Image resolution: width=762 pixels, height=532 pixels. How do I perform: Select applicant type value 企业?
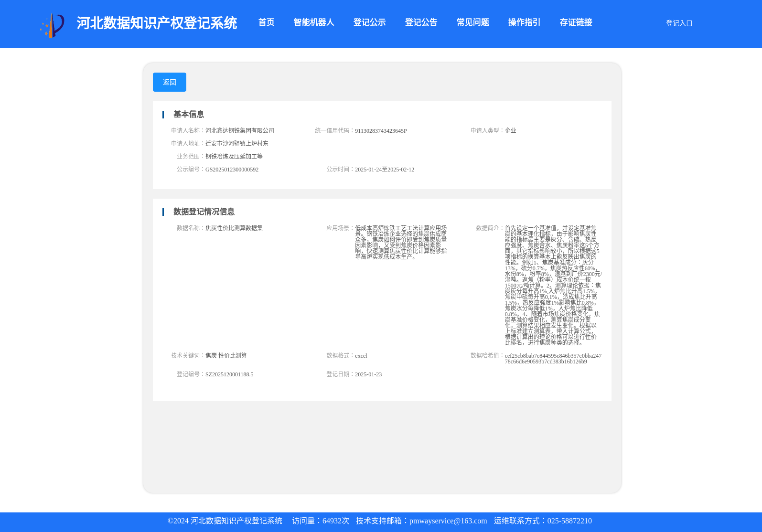tap(511, 130)
